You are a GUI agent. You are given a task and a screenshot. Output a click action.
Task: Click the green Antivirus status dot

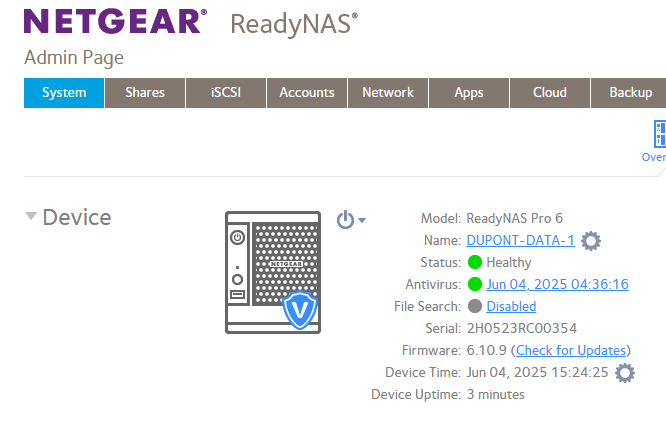pyautogui.click(x=475, y=284)
